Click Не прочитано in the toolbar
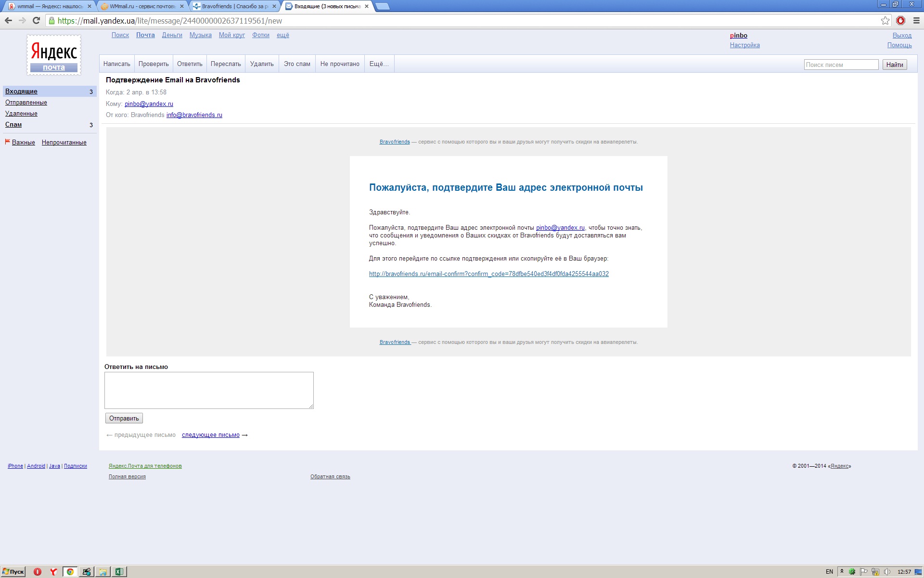Screen dimensions: 924x578 [340, 64]
